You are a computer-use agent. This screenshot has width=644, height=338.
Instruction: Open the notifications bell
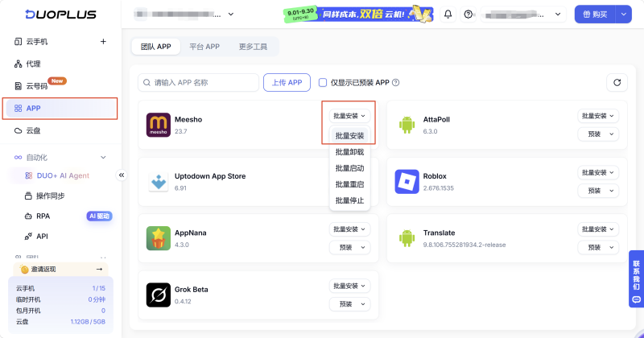tap(448, 14)
